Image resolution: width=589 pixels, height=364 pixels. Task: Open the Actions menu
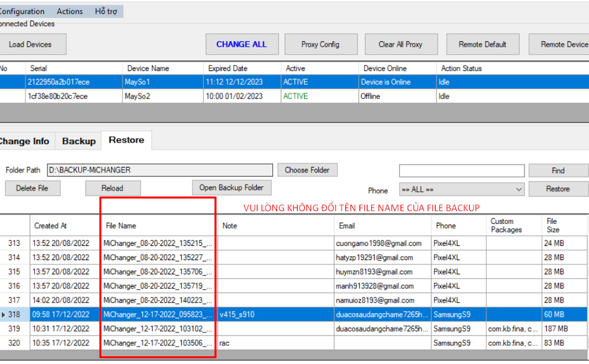pyautogui.click(x=70, y=12)
